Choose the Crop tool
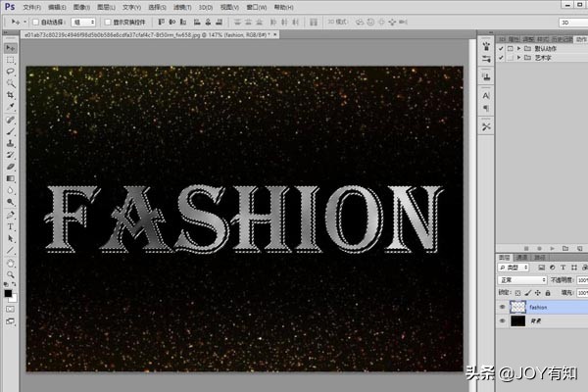Screen dimensions: 588x392 click(x=10, y=95)
